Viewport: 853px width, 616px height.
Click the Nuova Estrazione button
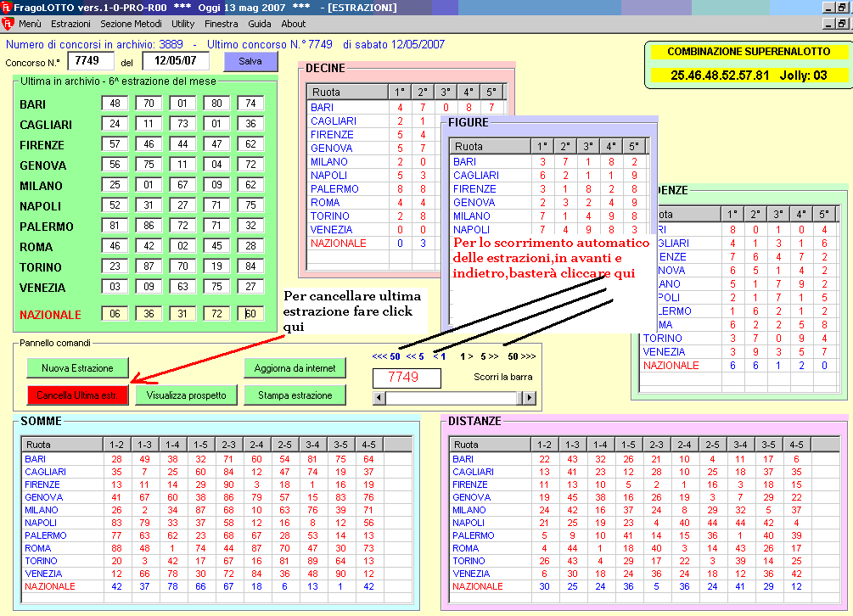point(77,368)
